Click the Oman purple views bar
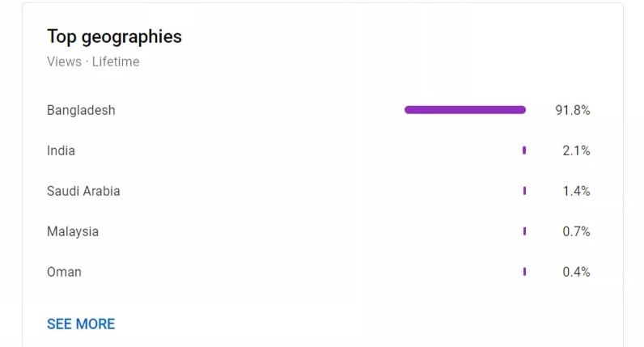 tap(524, 272)
